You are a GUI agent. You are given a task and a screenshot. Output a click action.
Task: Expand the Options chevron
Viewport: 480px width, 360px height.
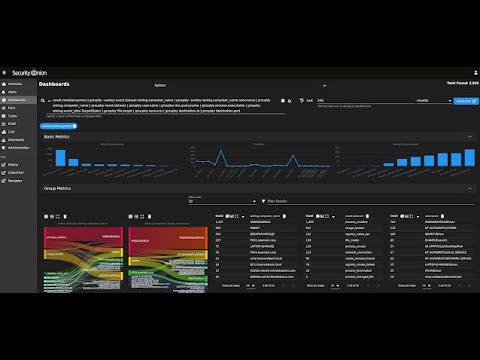324,86
